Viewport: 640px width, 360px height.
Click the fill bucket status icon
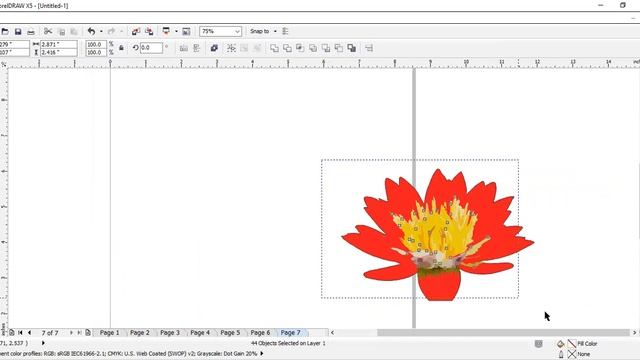[x=560, y=344]
